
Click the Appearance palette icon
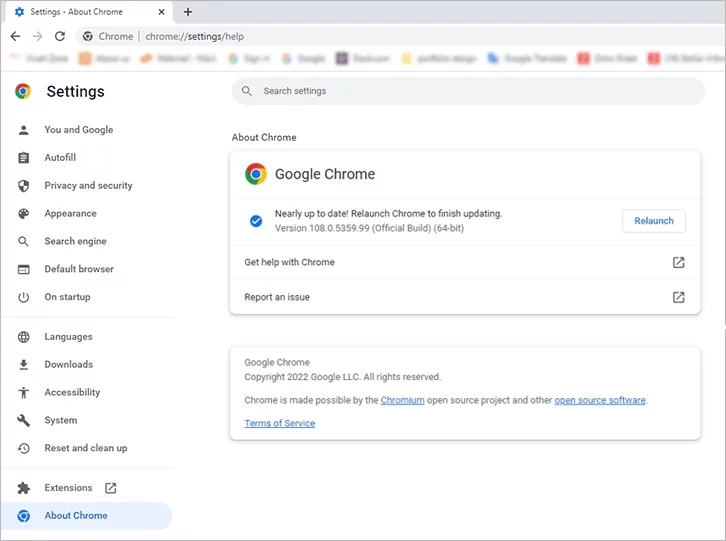click(24, 214)
